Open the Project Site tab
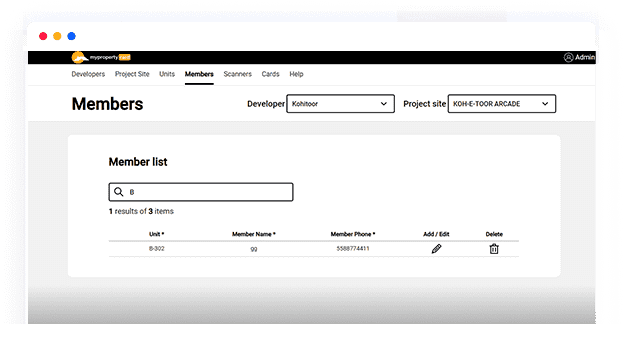This screenshot has width=624, height=361. tap(132, 74)
